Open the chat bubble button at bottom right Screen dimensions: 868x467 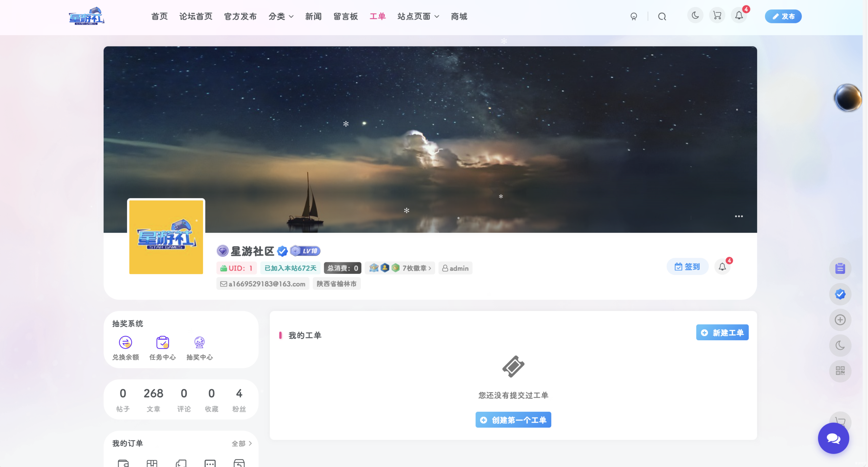(x=833, y=438)
